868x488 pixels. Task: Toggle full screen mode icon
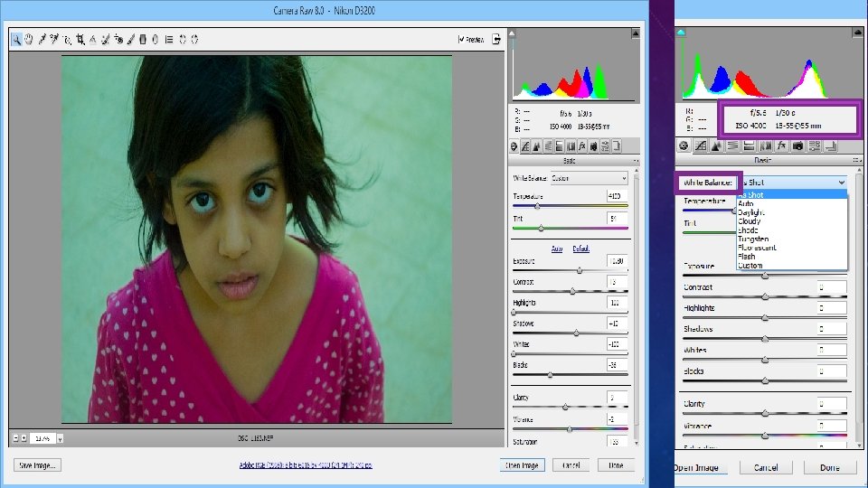(x=496, y=40)
